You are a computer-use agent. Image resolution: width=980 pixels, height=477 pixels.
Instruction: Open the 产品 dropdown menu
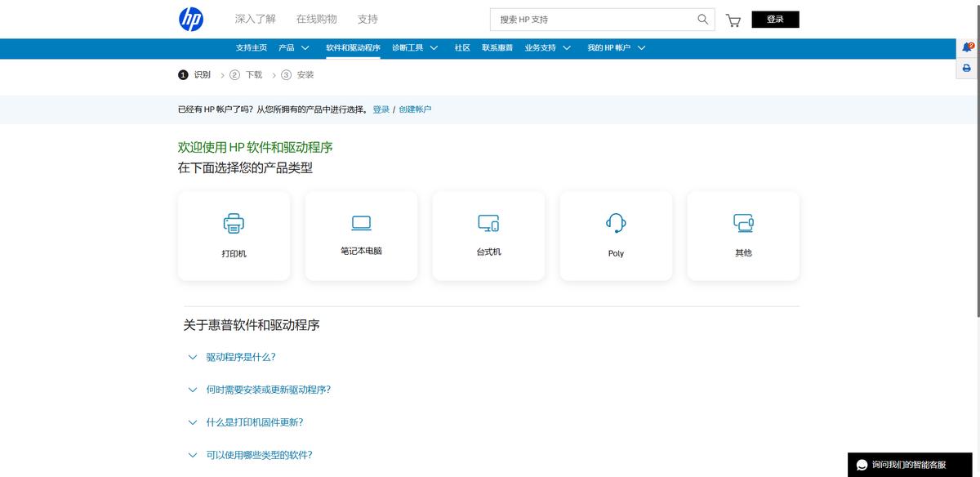(x=294, y=48)
